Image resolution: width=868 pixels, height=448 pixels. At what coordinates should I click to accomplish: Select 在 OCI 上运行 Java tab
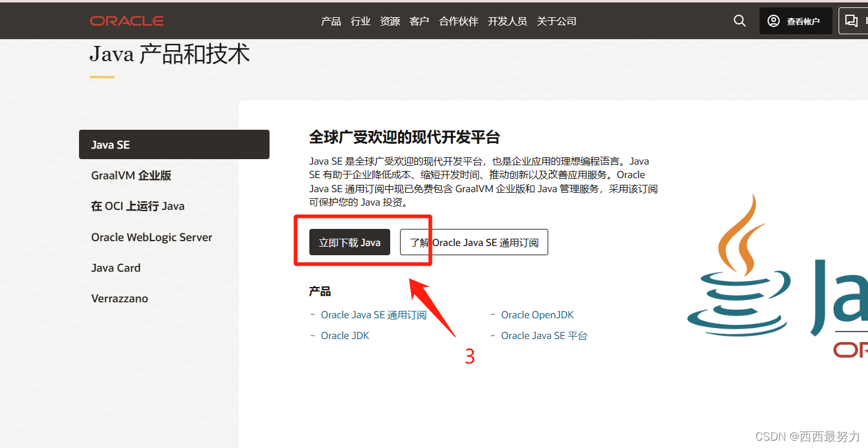(x=138, y=206)
